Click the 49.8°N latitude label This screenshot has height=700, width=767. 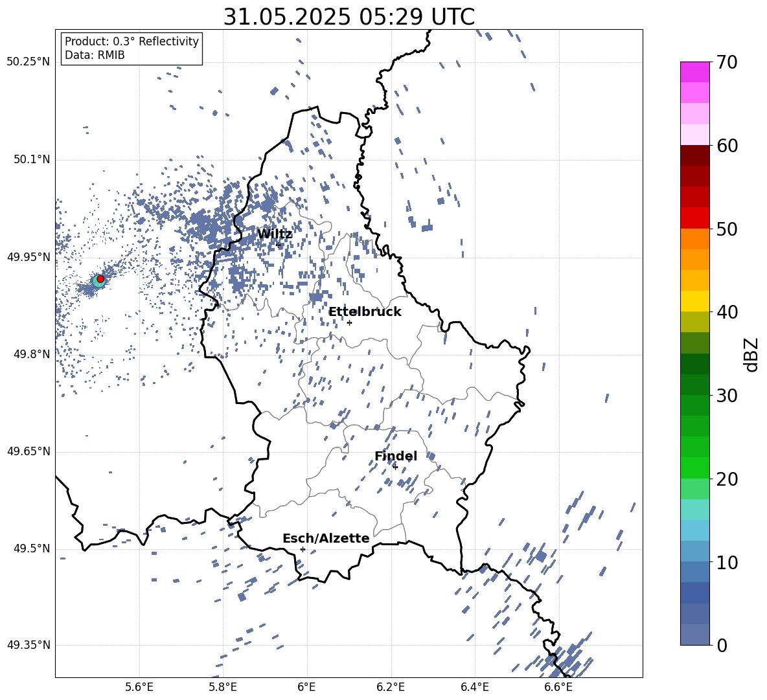pyautogui.click(x=31, y=354)
